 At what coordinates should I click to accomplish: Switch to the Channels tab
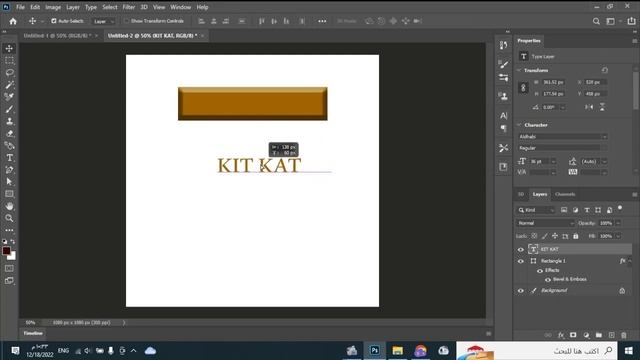(565, 194)
